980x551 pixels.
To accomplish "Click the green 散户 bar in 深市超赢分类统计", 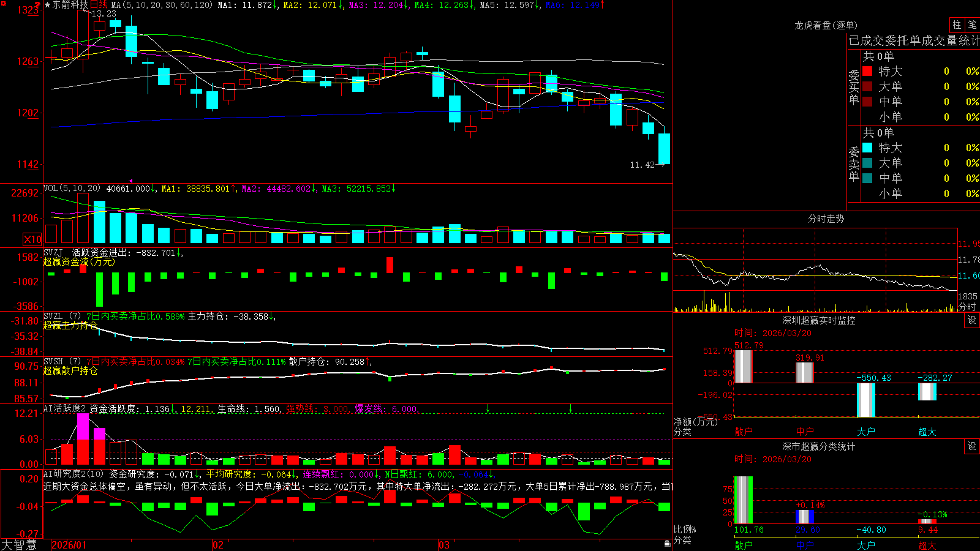I will (743, 500).
